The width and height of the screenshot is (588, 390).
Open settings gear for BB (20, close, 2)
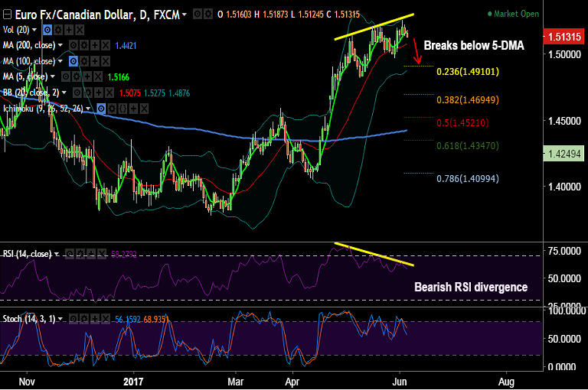click(88, 93)
